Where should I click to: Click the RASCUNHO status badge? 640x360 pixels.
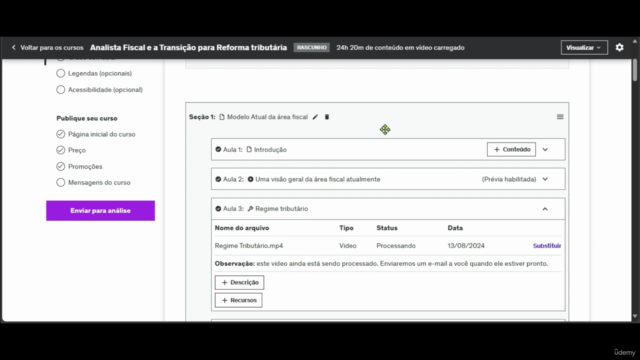[x=312, y=48]
